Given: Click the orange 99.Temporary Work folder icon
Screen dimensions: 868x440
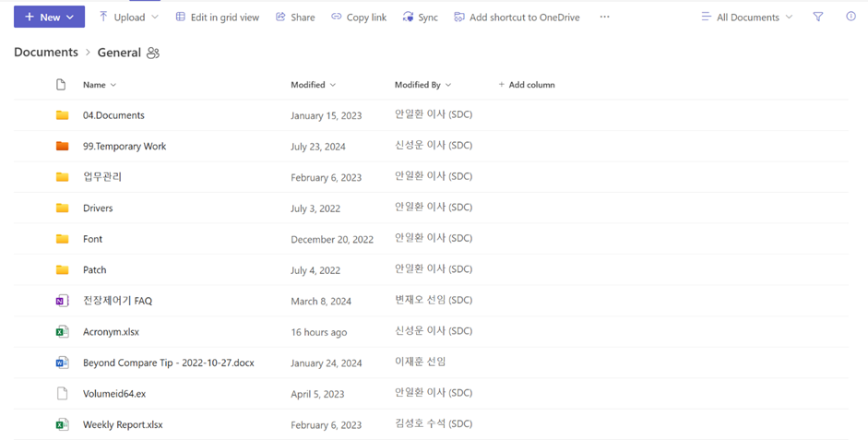Looking at the screenshot, I should [x=62, y=146].
